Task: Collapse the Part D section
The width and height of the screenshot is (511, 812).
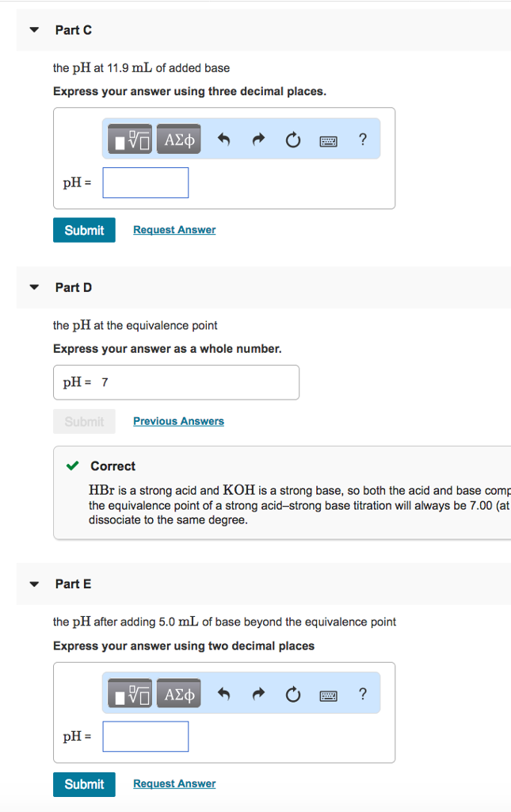Action: [33, 287]
